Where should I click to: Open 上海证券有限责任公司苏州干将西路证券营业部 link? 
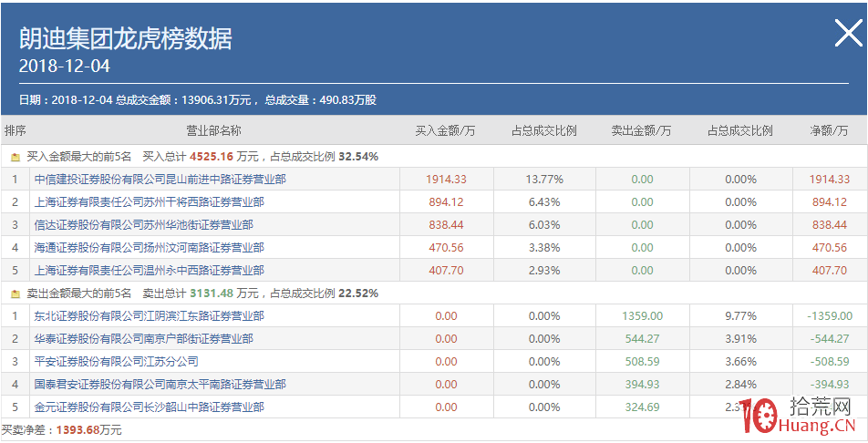click(150, 202)
